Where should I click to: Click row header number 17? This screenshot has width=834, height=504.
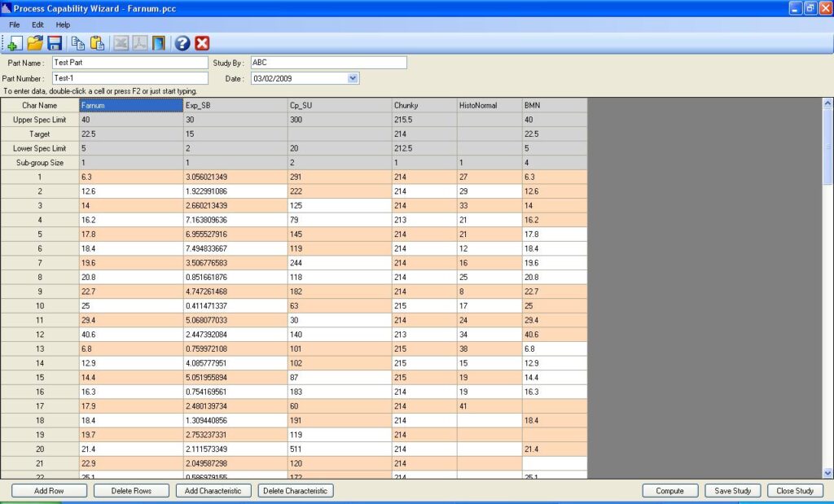click(x=40, y=406)
